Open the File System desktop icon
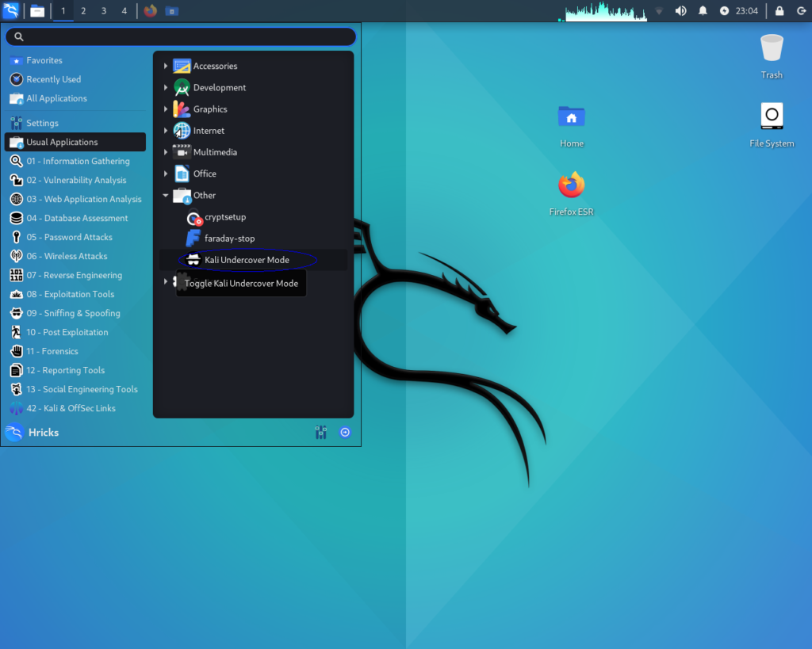 click(772, 124)
